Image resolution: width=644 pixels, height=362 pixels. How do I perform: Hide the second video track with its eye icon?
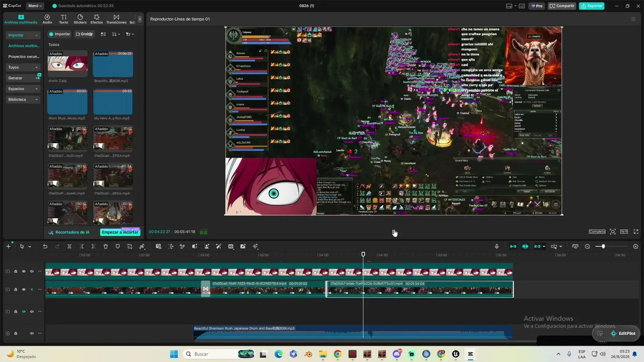(x=23, y=289)
